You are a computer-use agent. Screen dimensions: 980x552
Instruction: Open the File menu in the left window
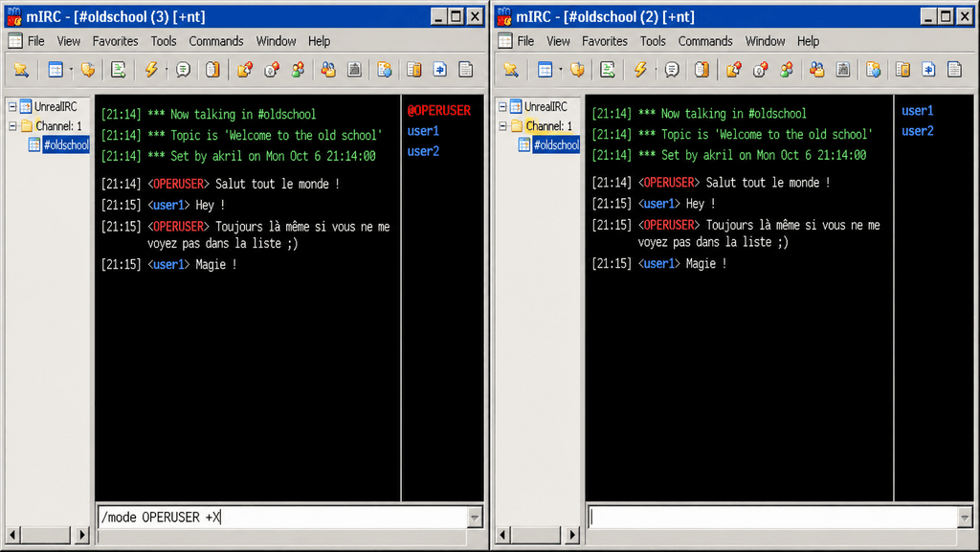(35, 41)
